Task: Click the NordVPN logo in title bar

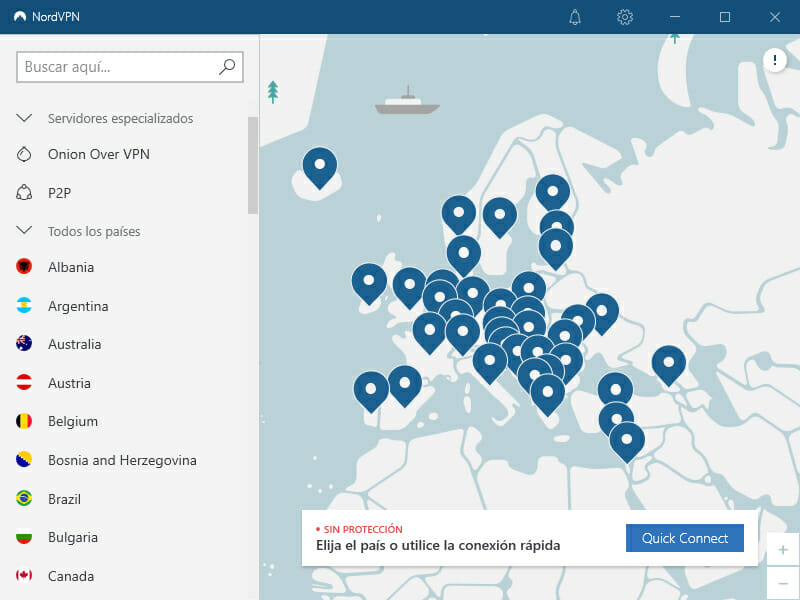Action: pyautogui.click(x=20, y=17)
